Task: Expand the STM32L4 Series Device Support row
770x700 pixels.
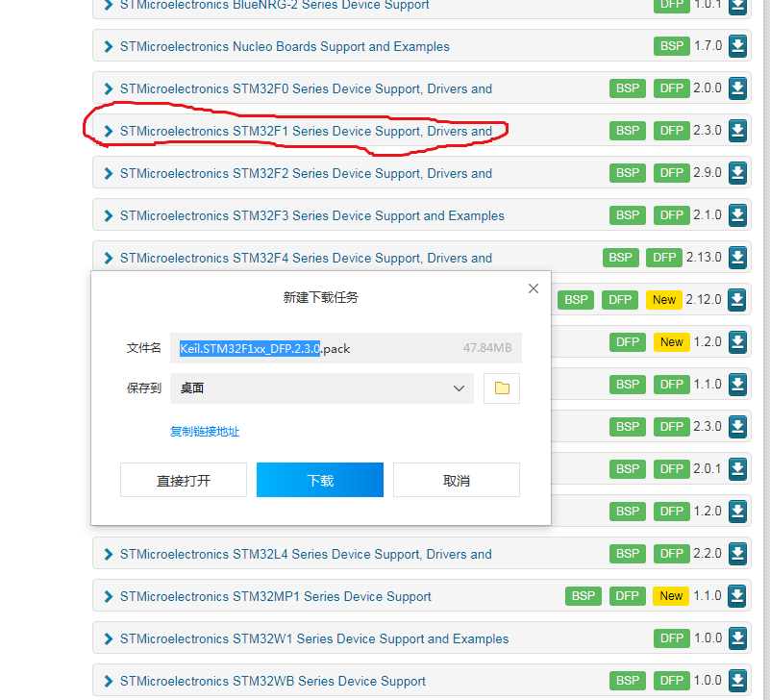Action: [109, 554]
